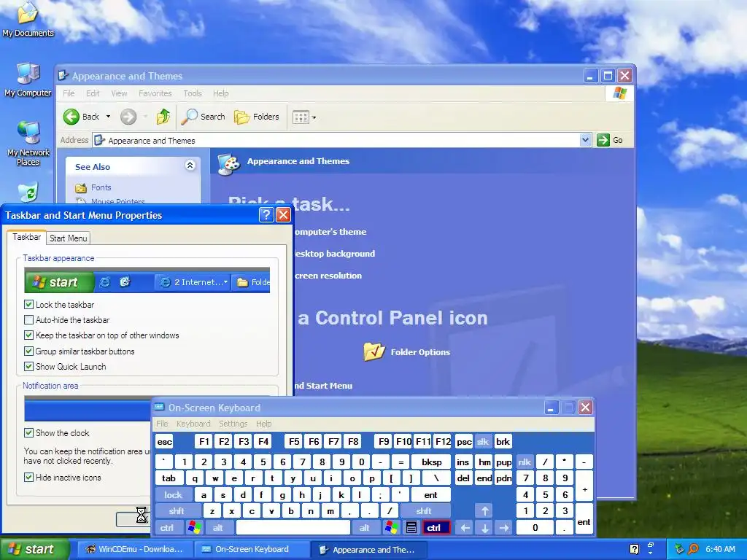Screen dimensions: 747x560
Task: Toggle Group similar taskbar buttons
Action: click(28, 351)
